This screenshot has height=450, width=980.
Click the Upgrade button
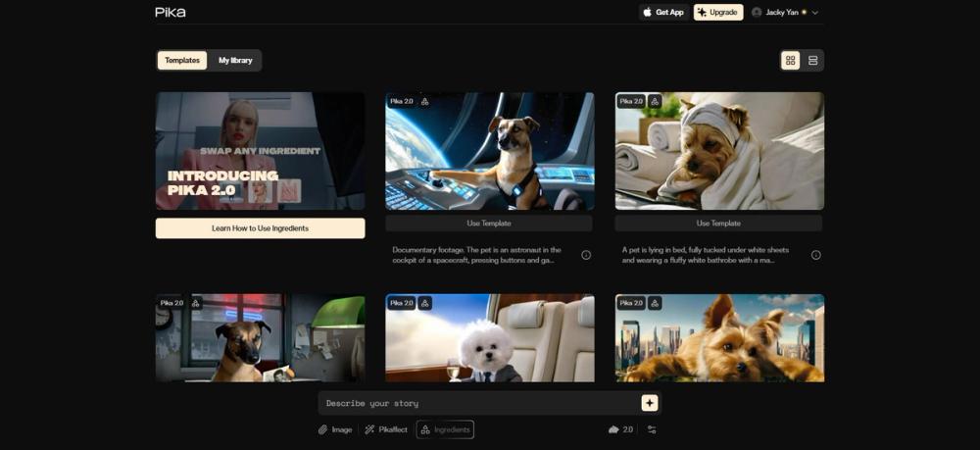coord(718,13)
